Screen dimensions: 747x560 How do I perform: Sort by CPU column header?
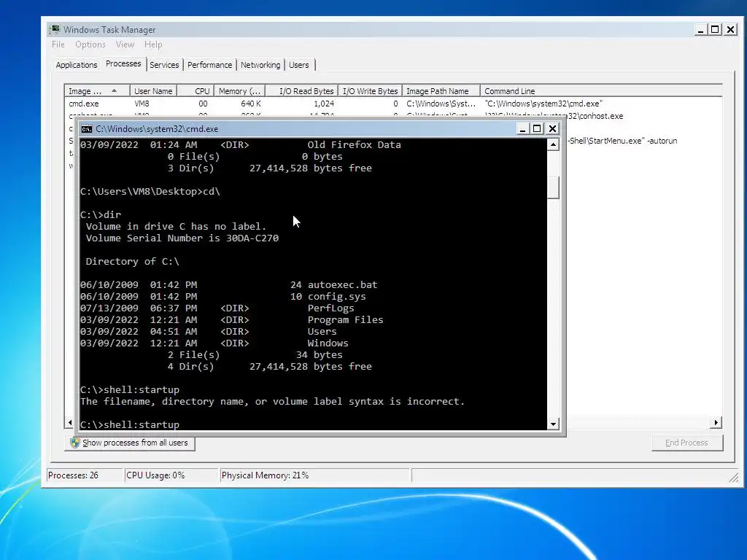(196, 91)
